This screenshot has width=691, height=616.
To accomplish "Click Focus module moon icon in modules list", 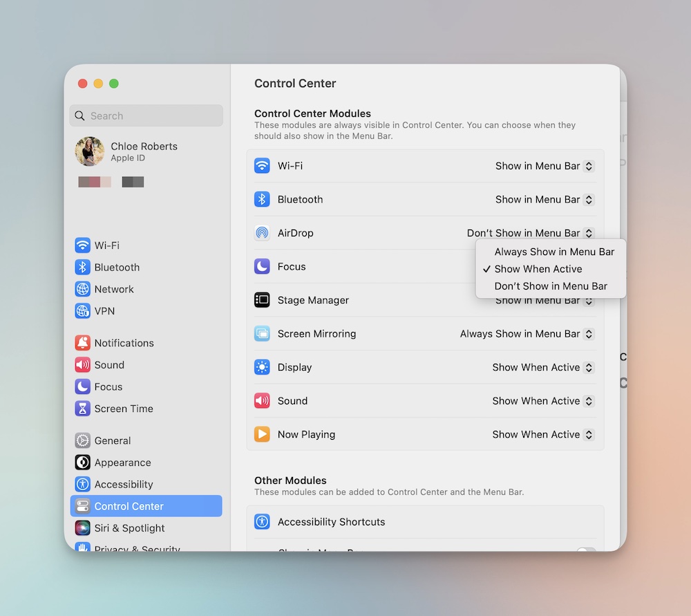I will pos(262,266).
